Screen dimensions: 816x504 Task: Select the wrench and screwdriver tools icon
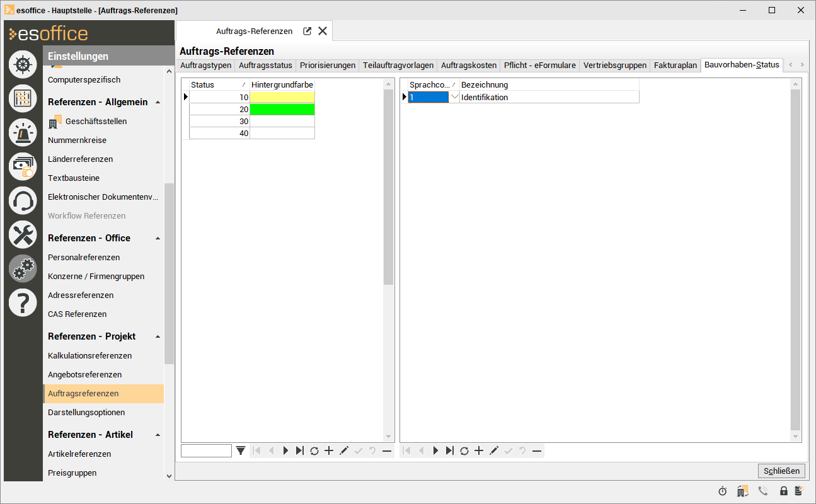[23, 234]
